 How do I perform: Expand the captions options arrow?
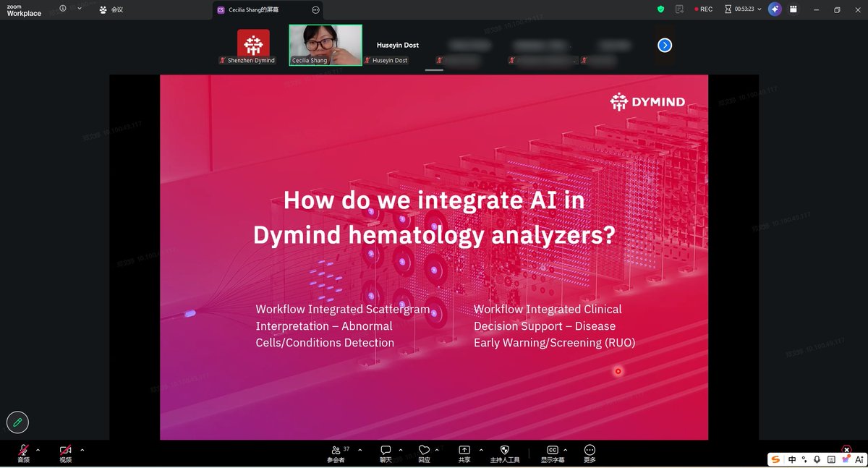point(565,450)
